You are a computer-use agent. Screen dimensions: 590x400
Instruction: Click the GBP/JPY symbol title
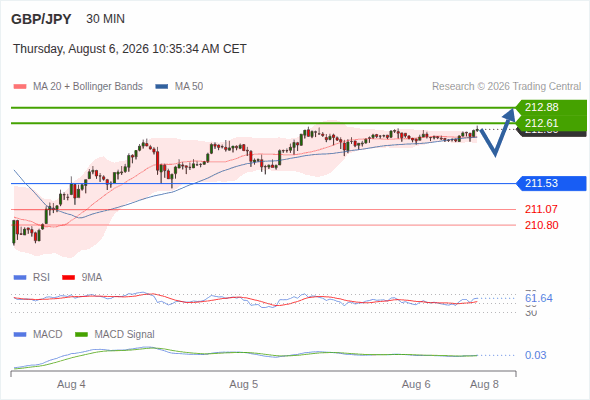click(x=41, y=19)
